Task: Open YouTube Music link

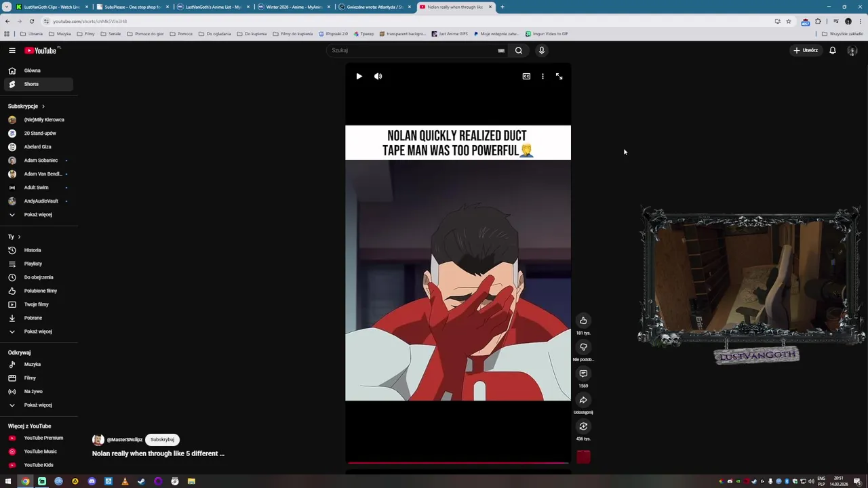Action: 38,451
